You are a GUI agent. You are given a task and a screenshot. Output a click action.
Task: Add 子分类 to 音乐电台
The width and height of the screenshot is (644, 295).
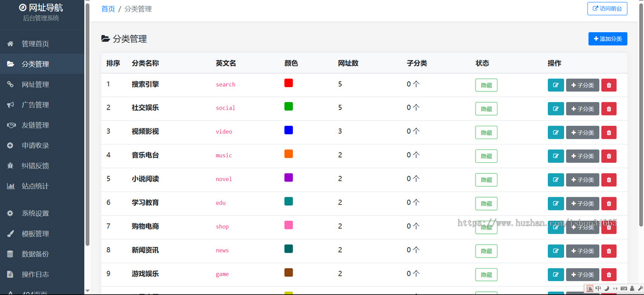tap(583, 156)
